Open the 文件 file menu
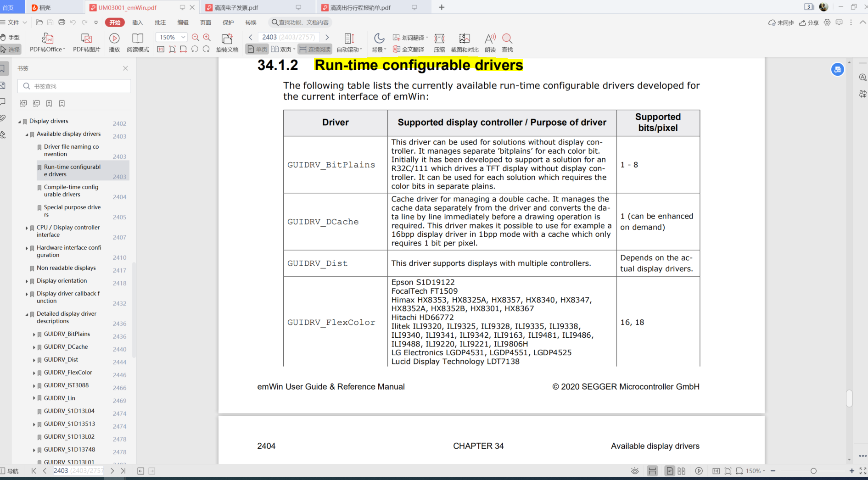This screenshot has height=480, width=868. [x=14, y=22]
